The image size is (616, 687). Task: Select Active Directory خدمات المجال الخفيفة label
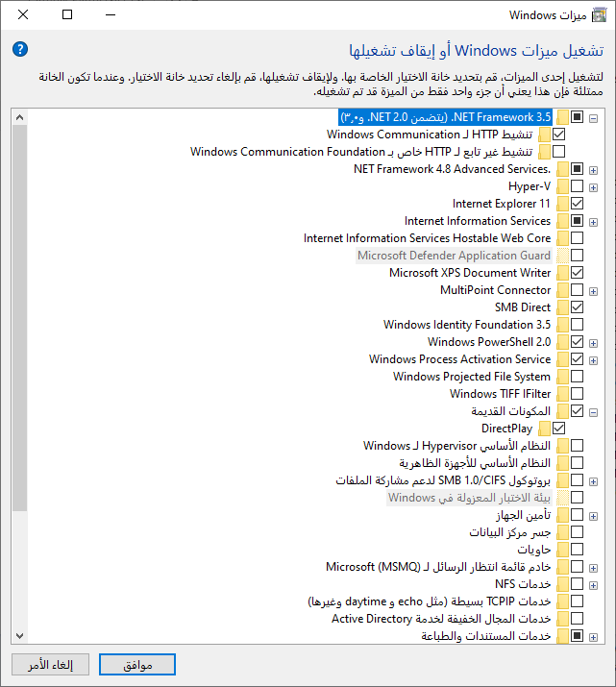441,619
